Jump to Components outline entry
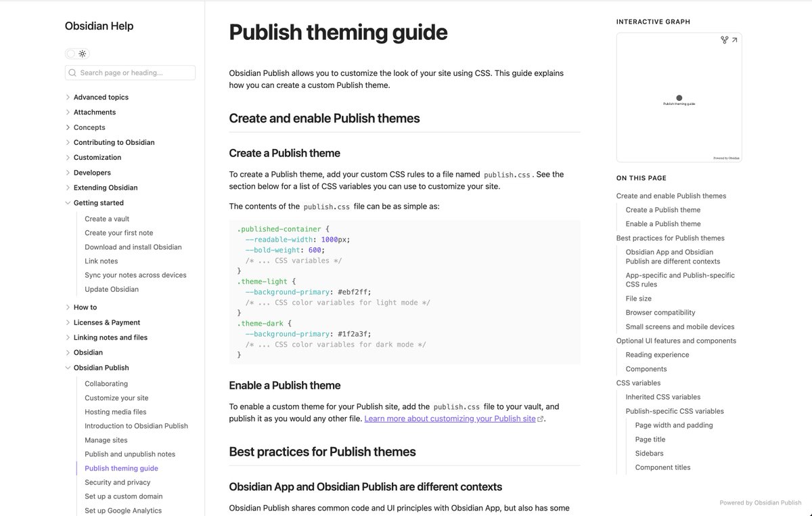 (x=646, y=369)
